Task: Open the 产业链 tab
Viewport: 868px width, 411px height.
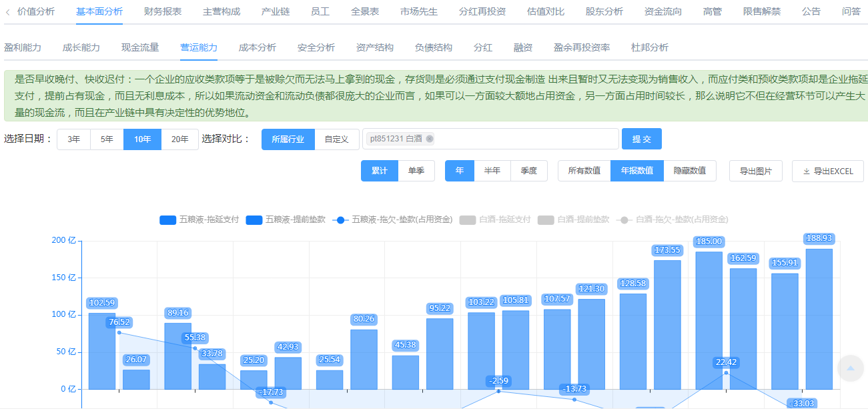Action: point(276,11)
